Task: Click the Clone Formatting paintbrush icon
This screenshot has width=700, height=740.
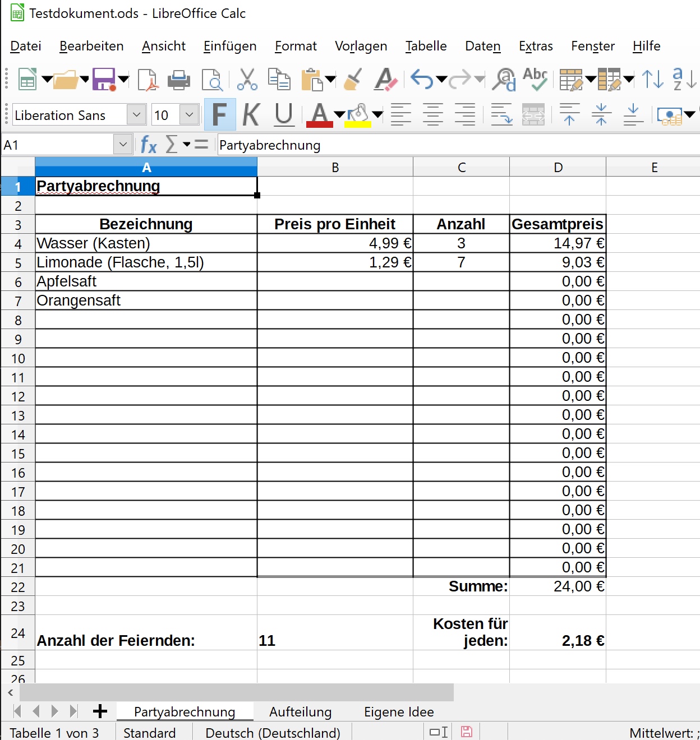Action: click(353, 80)
